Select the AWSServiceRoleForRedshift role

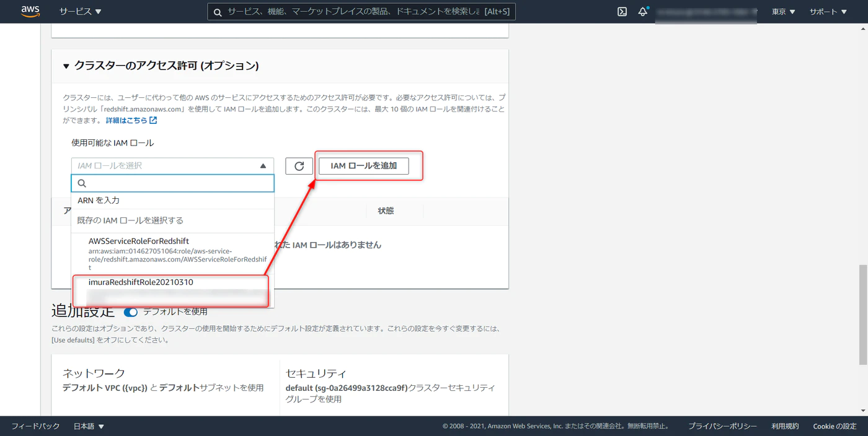(x=172, y=254)
